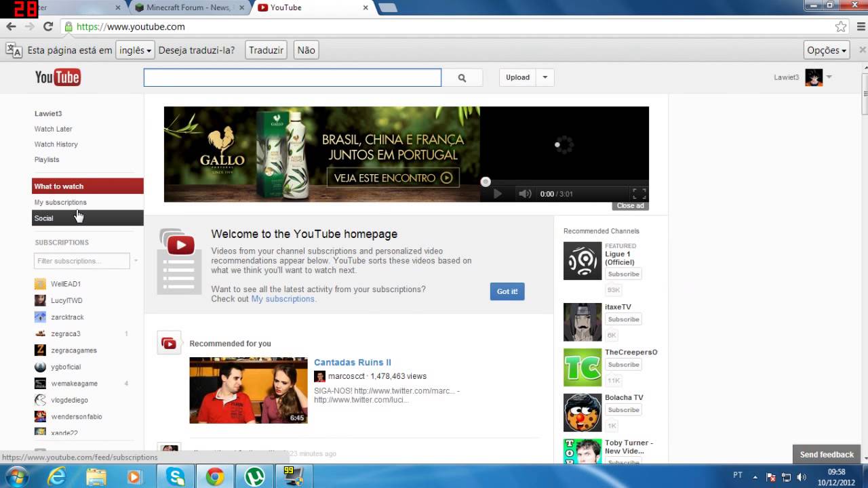Click ad video progress scrubber
Screen dimensions: 868x488
(486, 182)
